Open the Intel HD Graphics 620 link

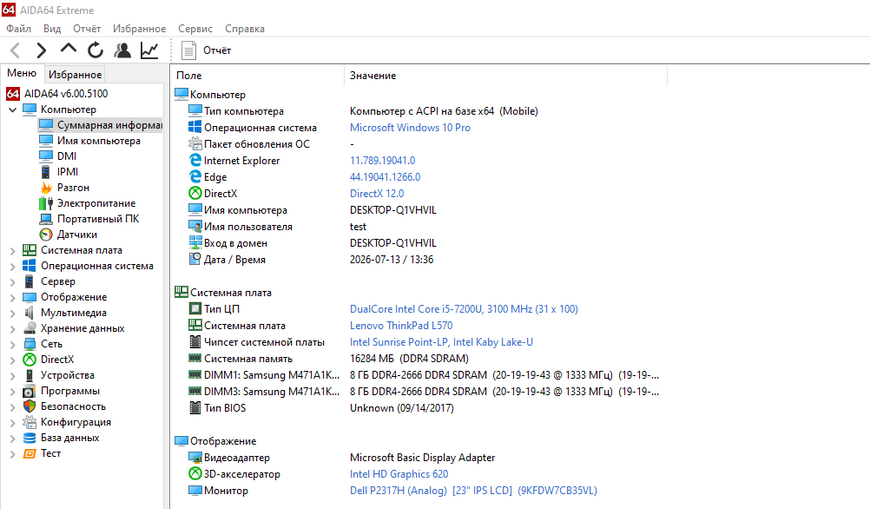(x=399, y=474)
